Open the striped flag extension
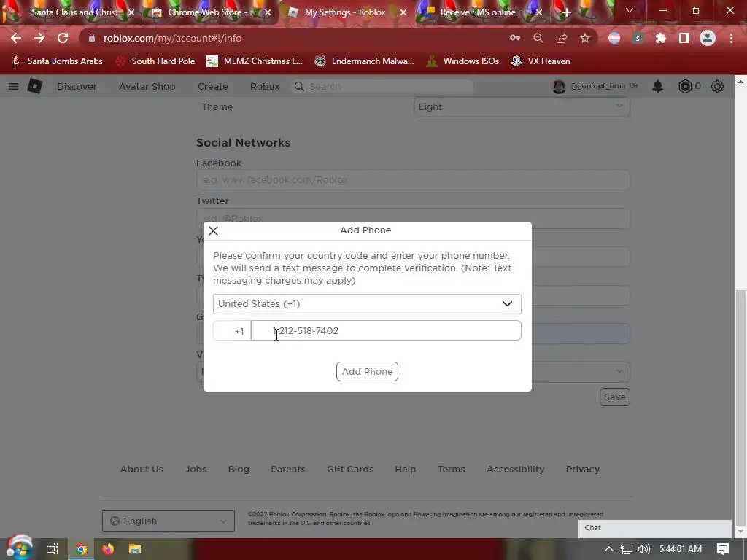Screen dimensions: 747x560 pyautogui.click(x=614, y=38)
